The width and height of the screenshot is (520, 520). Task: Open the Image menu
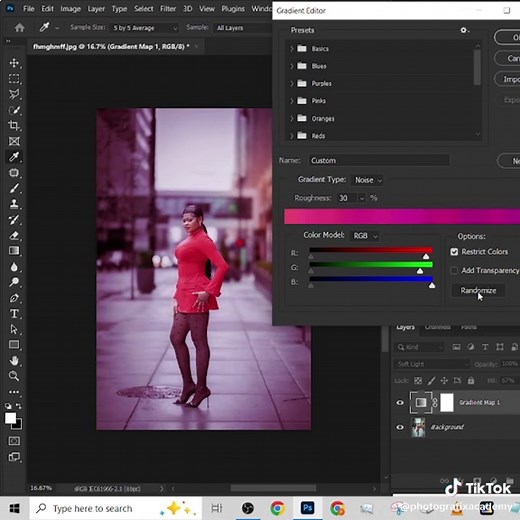(x=70, y=9)
